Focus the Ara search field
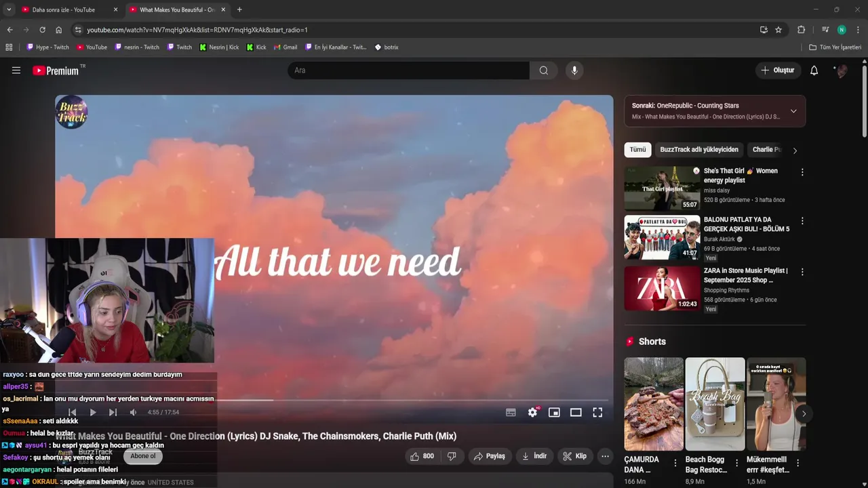Viewport: 868px width, 488px height. (408, 70)
